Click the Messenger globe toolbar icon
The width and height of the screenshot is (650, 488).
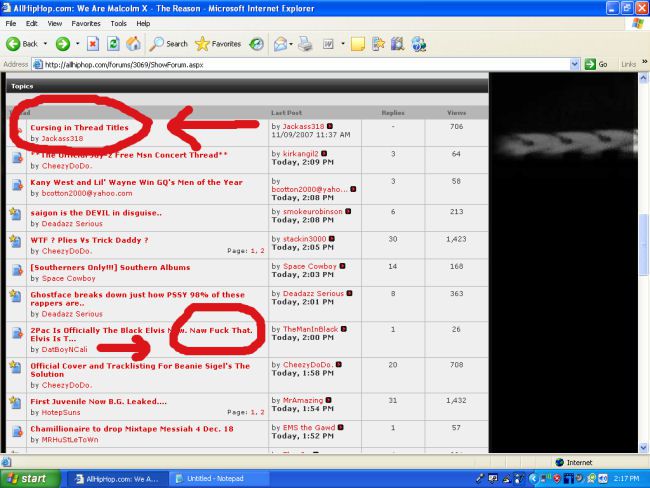click(419, 44)
